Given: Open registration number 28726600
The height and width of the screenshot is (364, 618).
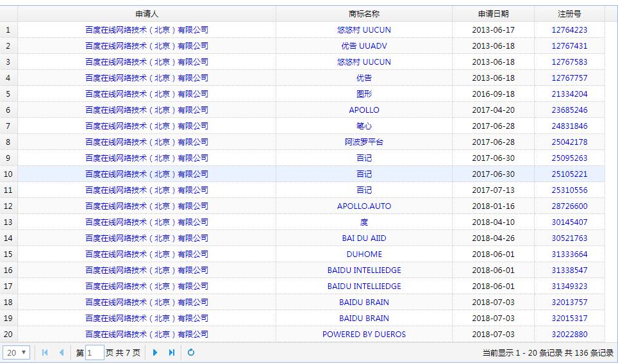Looking at the screenshot, I should click(x=569, y=206).
